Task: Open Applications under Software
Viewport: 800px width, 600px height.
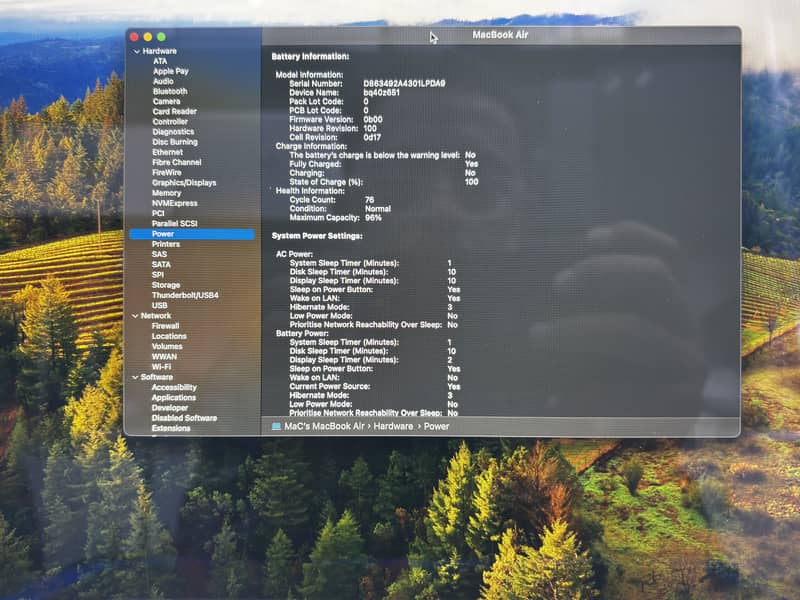Action: pos(173,398)
